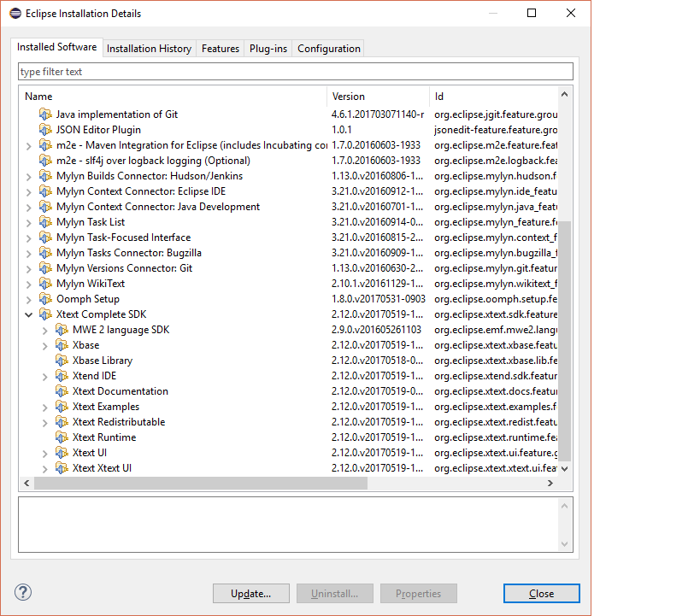The height and width of the screenshot is (616, 700).
Task: Click the Mylyn Context Connector Eclipse IDE icon
Action: [45, 191]
